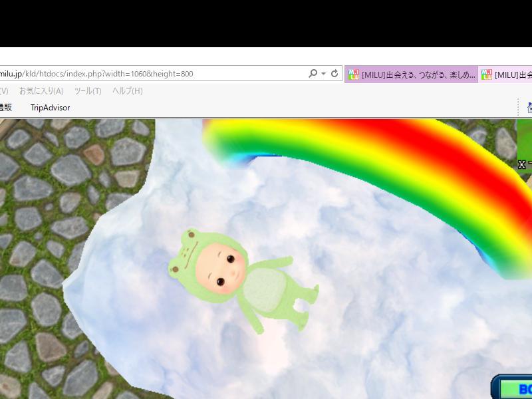Click the toolbar icon right of favorites bar
This screenshot has width=532, height=399.
pos(529,107)
